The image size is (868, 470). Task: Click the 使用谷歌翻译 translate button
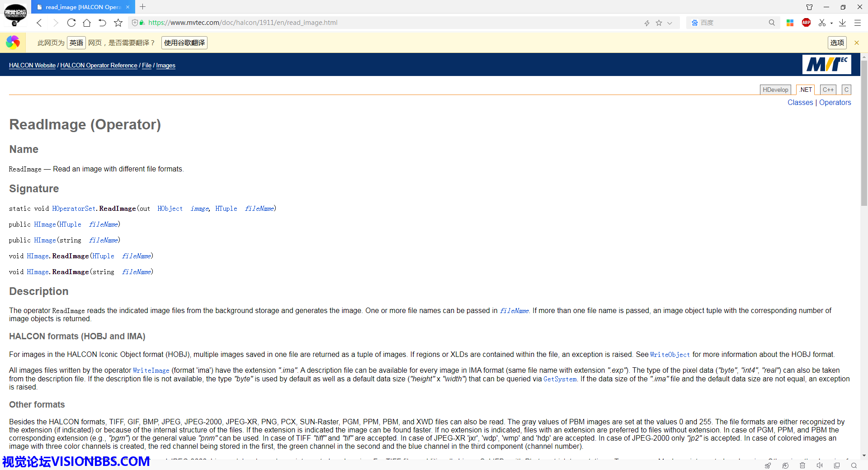pyautogui.click(x=184, y=43)
